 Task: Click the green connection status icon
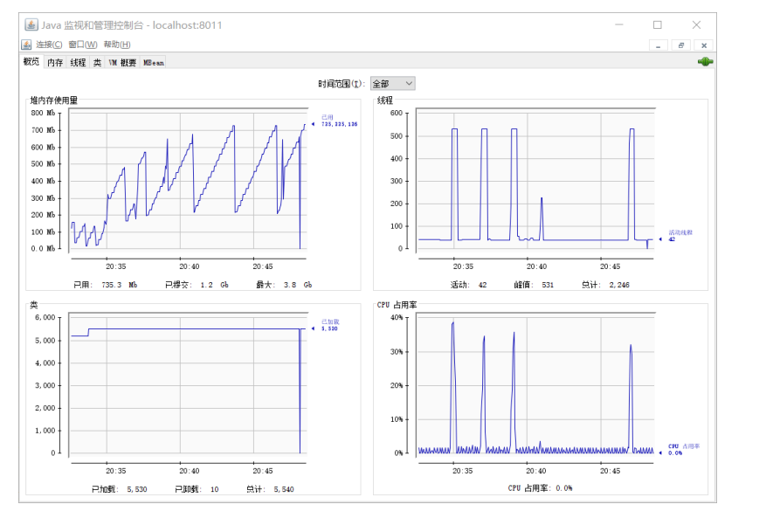point(705,61)
